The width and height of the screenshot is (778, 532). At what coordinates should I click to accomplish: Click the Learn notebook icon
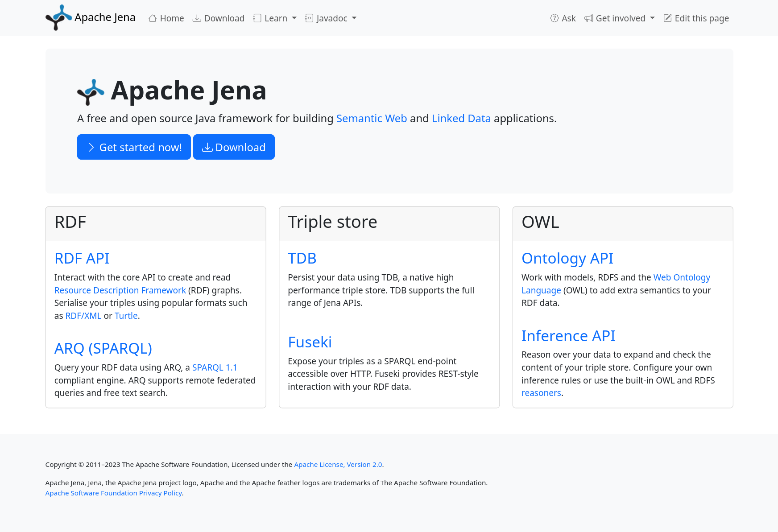coord(257,18)
